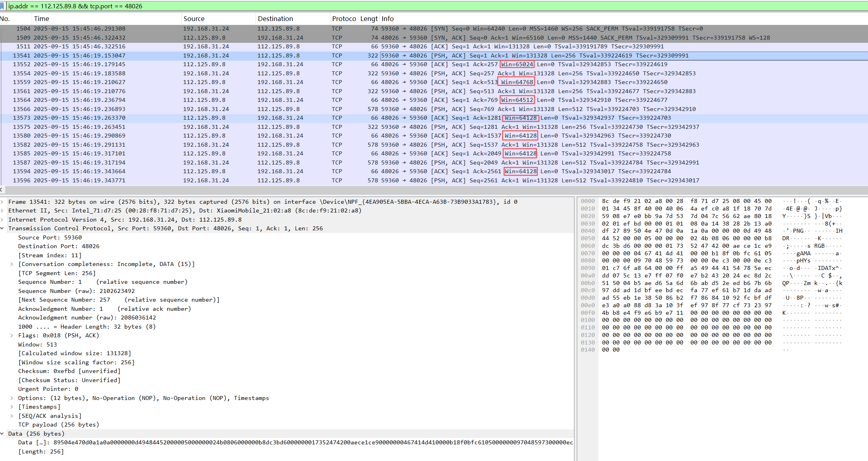This screenshot has width=868, height=461.
Task: Collapse the Transmission Control Protocol node
Action: point(2,228)
